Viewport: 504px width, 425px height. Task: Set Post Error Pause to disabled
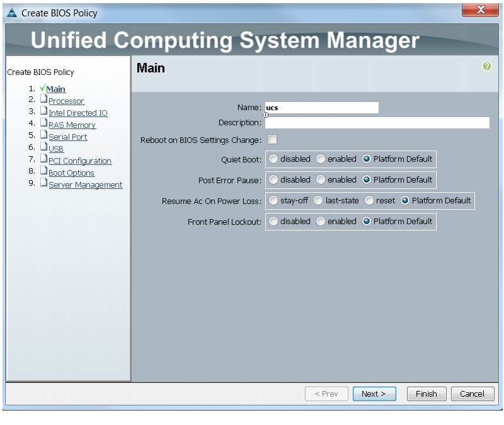coord(273,179)
